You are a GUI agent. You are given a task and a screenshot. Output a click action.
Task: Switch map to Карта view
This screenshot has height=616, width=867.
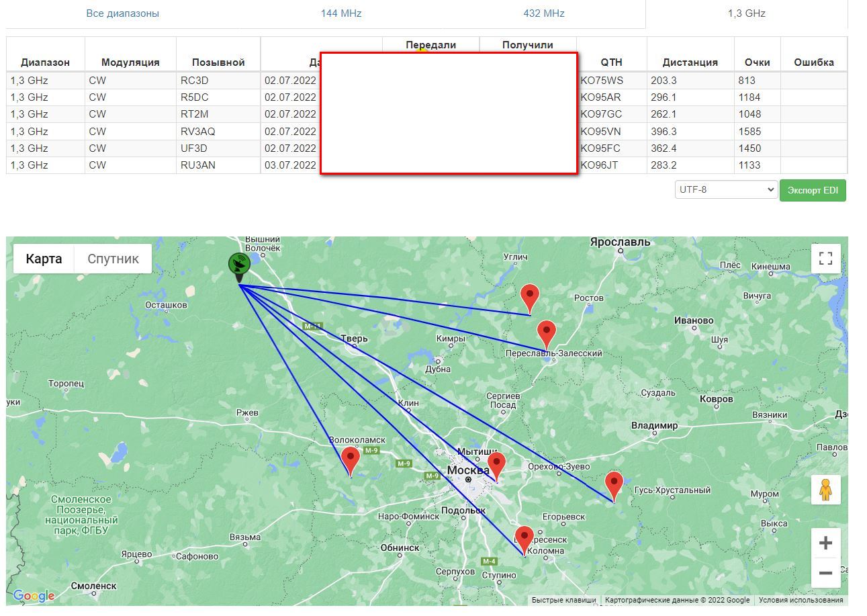[x=44, y=259]
